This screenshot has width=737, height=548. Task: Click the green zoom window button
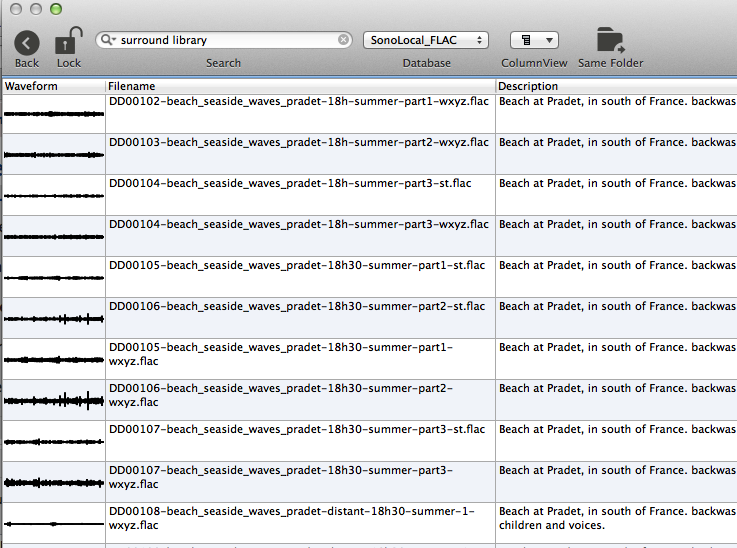tap(56, 9)
